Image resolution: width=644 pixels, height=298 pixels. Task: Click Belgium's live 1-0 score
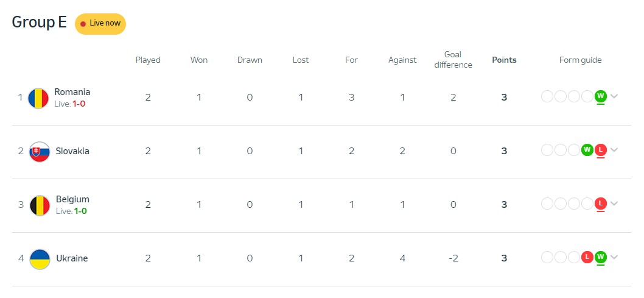tap(80, 211)
